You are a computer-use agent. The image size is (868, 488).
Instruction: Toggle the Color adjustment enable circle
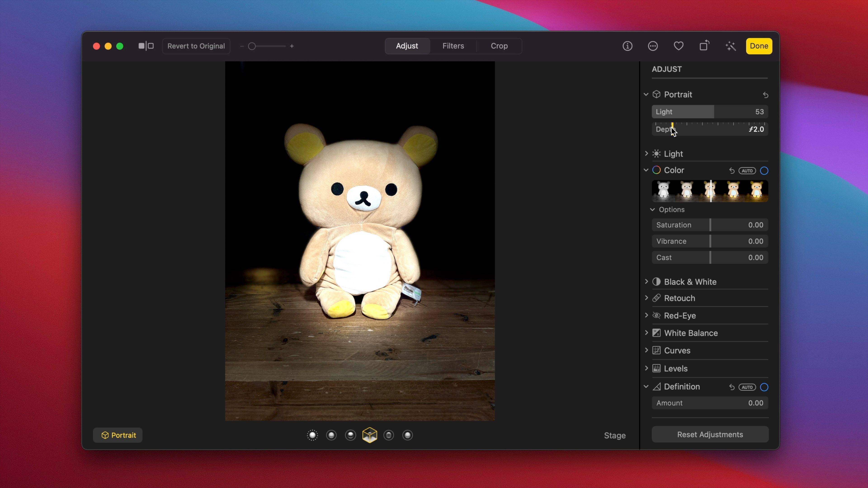click(764, 171)
